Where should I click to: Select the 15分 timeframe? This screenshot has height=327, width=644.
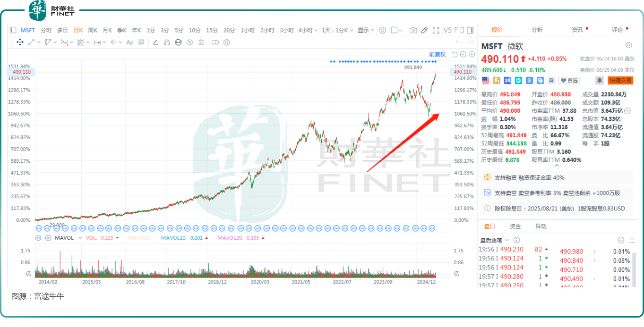click(x=212, y=30)
